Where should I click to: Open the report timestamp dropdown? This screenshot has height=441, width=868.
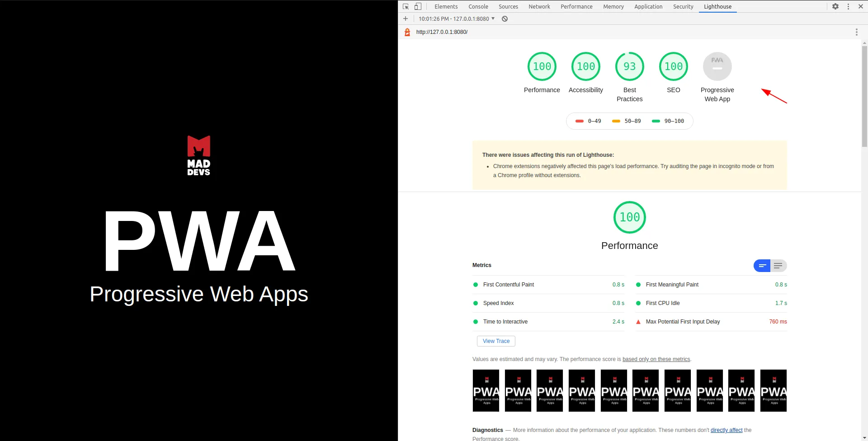457,19
